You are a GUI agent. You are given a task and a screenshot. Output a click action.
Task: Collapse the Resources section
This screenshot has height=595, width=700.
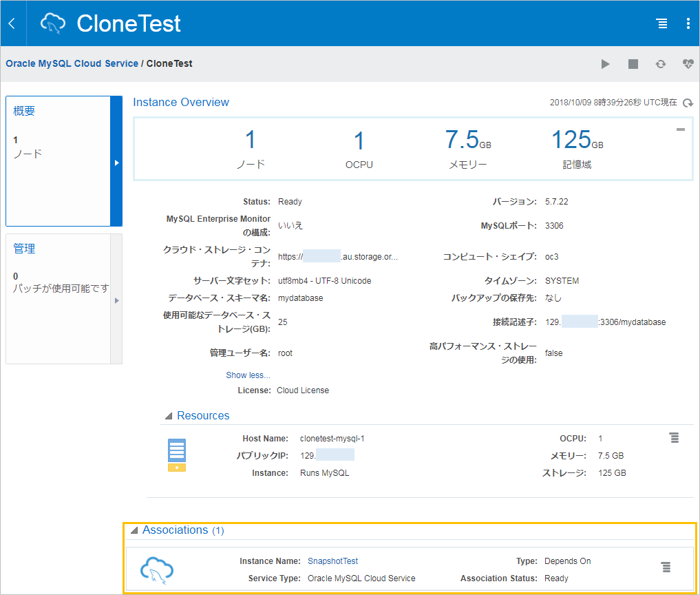169,416
